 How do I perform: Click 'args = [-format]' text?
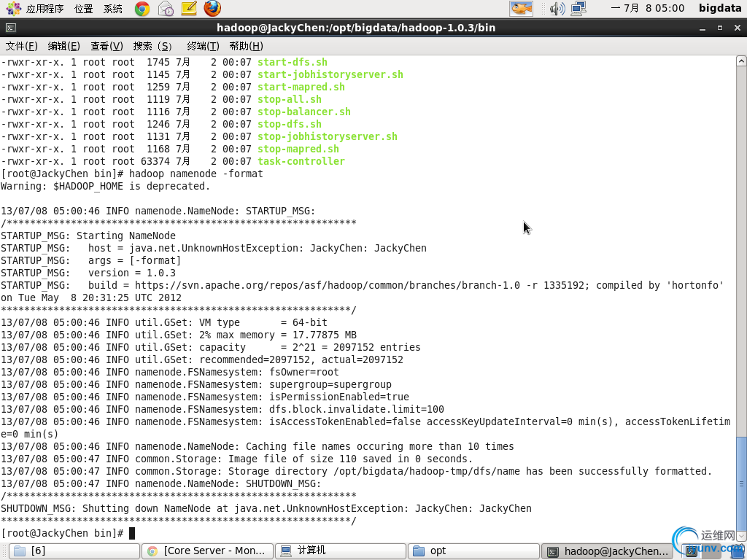[x=134, y=260]
